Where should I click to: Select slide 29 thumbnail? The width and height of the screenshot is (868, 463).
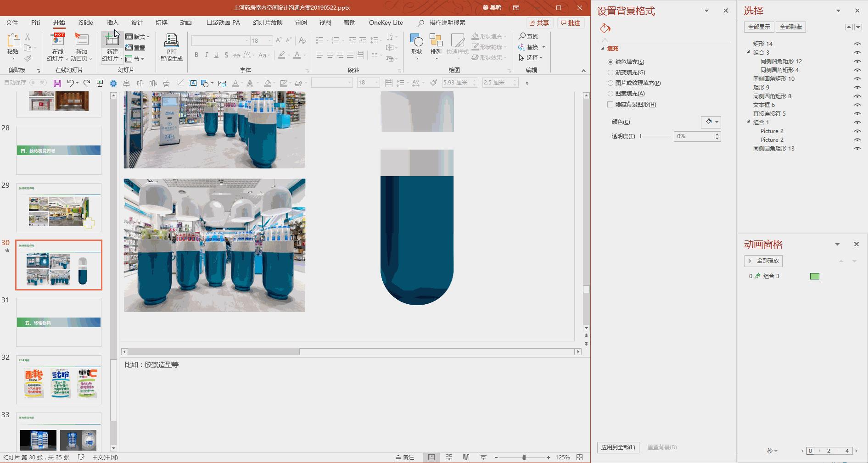[x=59, y=207]
